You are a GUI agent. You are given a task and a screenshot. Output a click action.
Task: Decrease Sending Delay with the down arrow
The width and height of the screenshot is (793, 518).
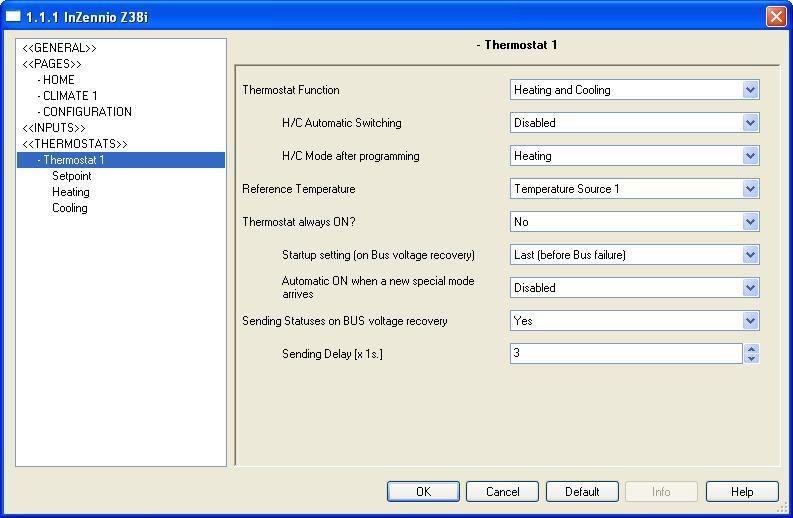(752, 358)
